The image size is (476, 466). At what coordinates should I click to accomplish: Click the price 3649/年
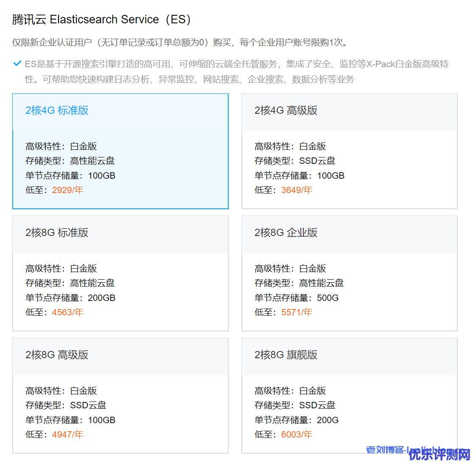[297, 190]
